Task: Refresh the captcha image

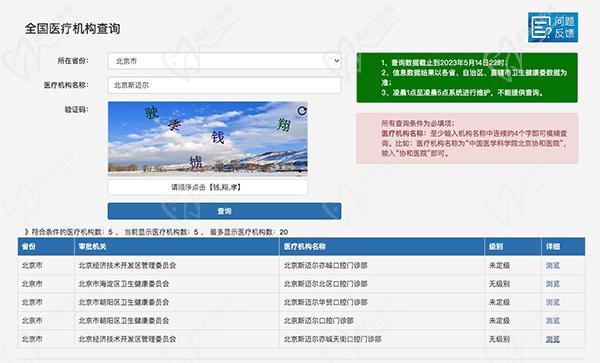Action: point(302,111)
